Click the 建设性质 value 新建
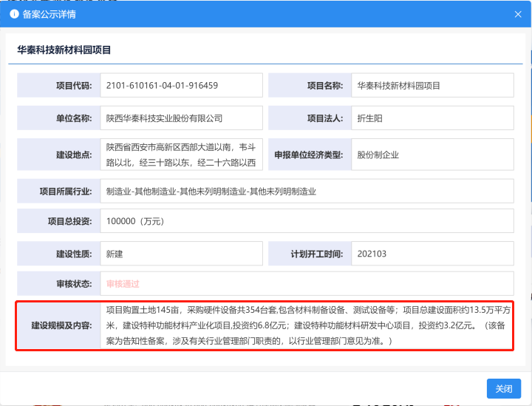The image size is (532, 406). [x=115, y=254]
